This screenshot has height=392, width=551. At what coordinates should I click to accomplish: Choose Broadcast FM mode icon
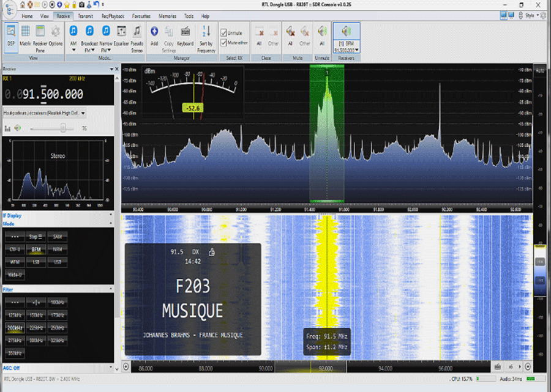[89, 31]
